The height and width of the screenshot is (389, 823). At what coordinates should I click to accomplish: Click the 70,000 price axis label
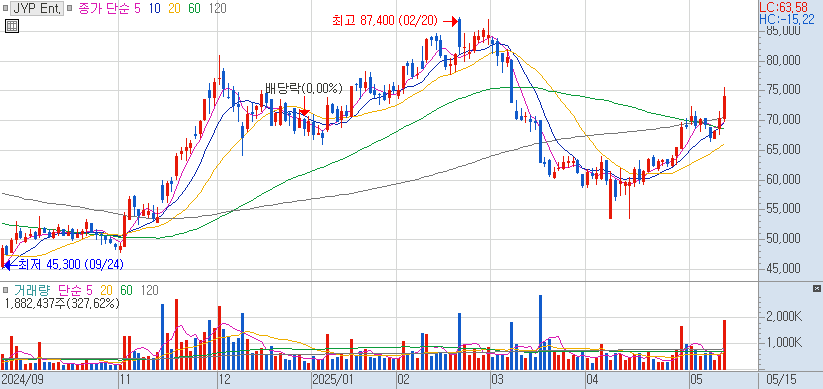pos(784,120)
